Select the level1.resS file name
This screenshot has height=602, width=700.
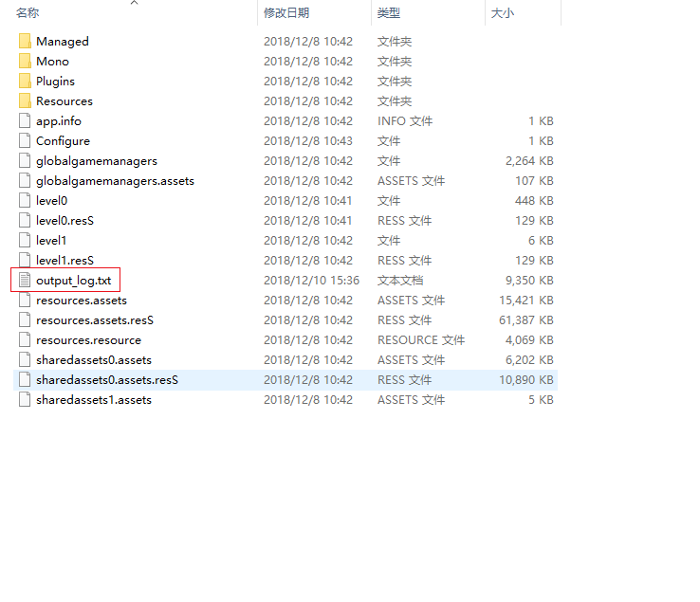64,260
